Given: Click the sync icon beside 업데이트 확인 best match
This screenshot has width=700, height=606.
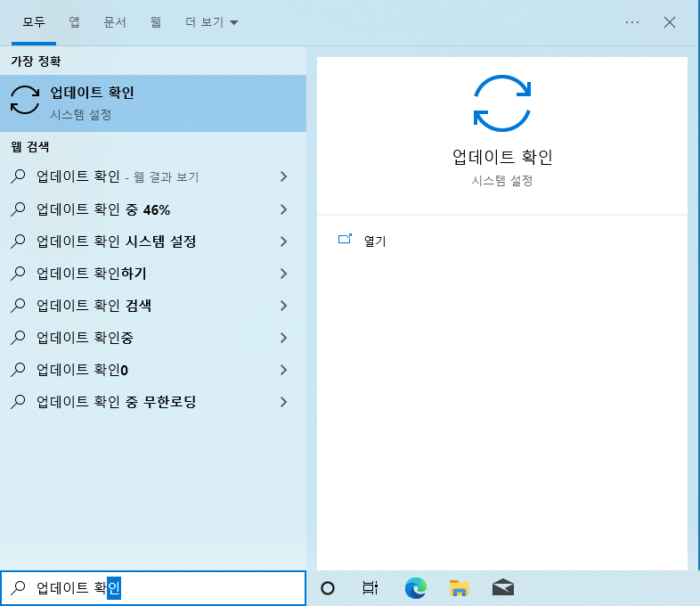Looking at the screenshot, I should click(25, 100).
